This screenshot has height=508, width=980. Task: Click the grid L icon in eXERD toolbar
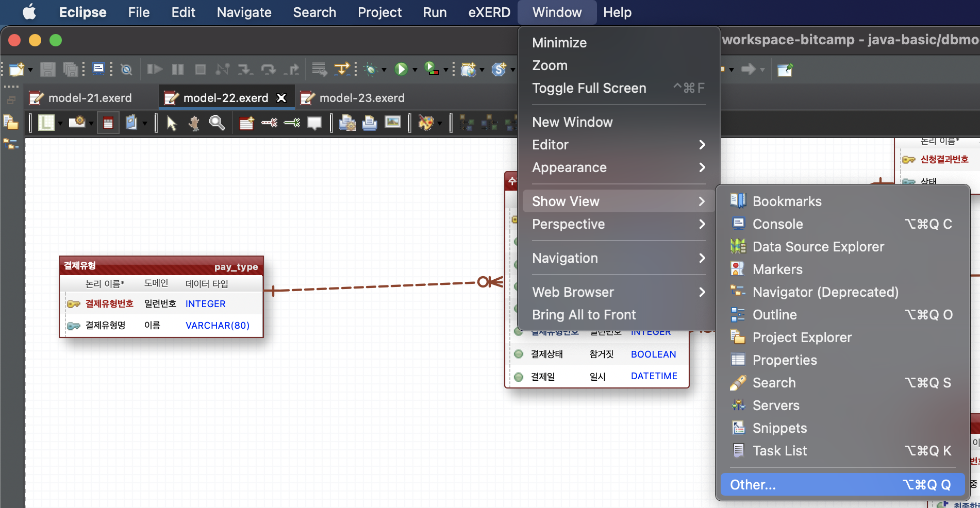pos(46,123)
